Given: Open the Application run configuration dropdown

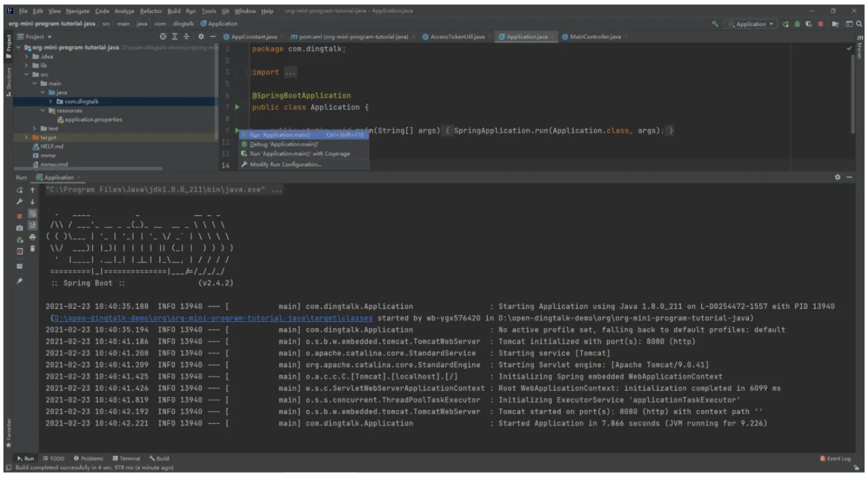Looking at the screenshot, I should 751,24.
